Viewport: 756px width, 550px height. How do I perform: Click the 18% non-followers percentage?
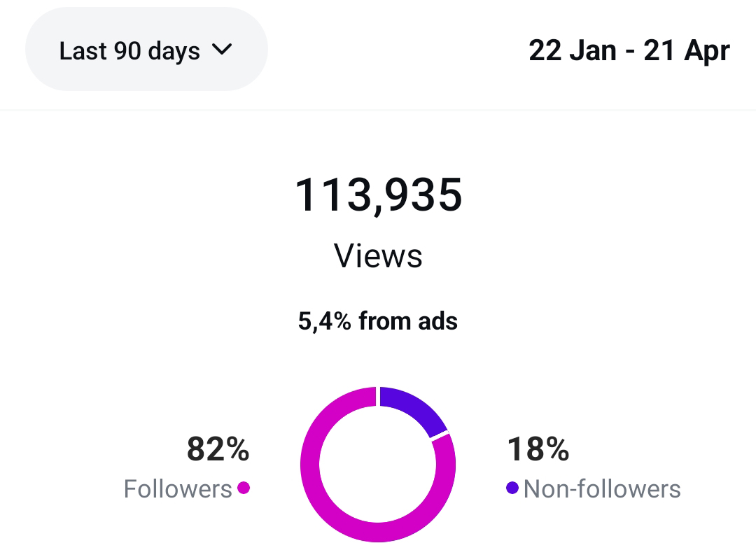538,449
